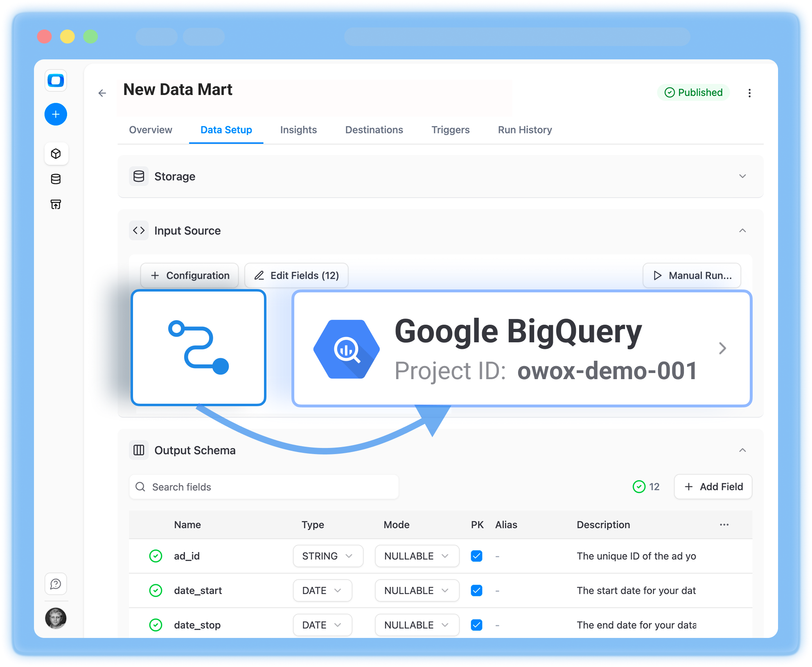Check the PK checkbox for ad_id
Viewport: 812px width, 667px height.
pos(476,556)
